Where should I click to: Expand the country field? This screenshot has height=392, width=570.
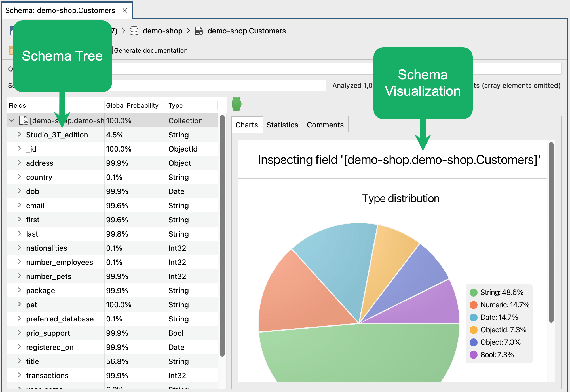pyautogui.click(x=19, y=177)
